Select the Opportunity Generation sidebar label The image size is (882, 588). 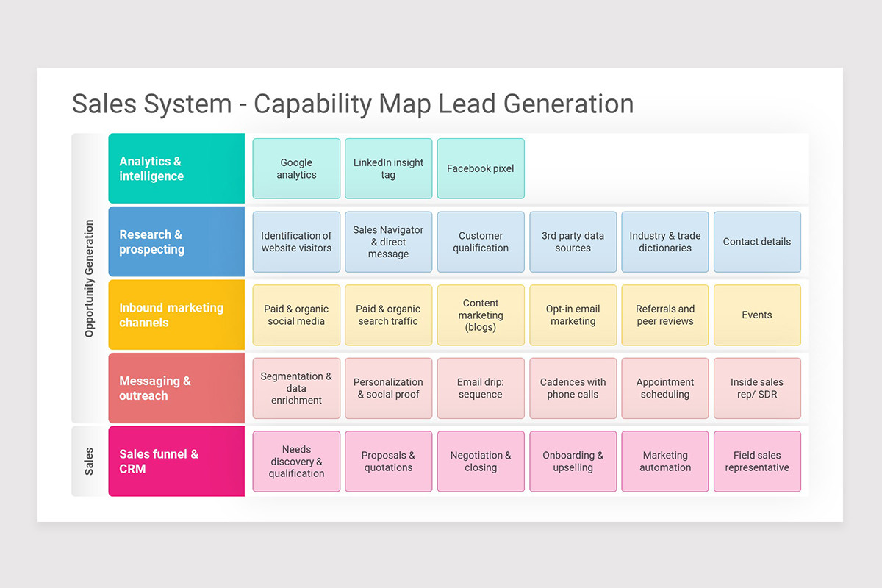click(x=88, y=278)
